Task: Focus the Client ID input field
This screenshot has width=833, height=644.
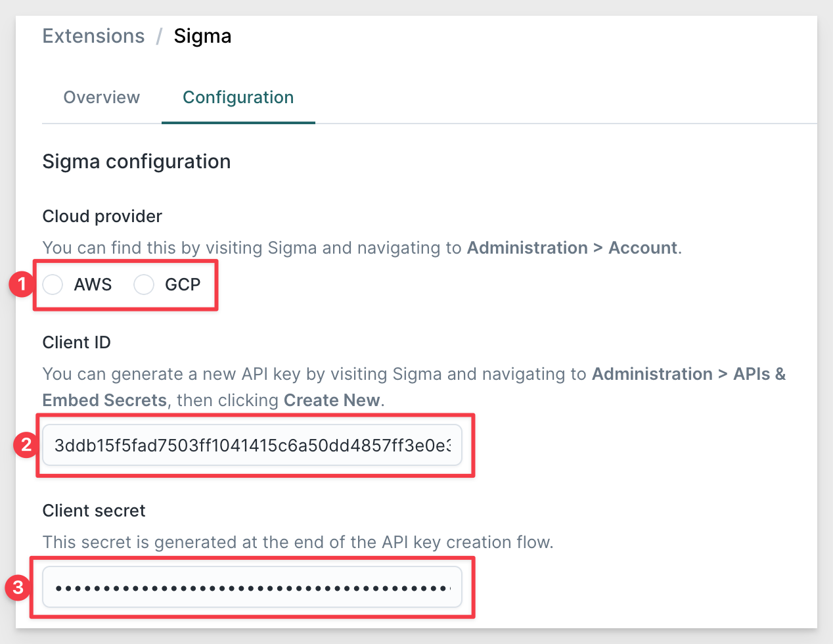Action: (x=252, y=446)
